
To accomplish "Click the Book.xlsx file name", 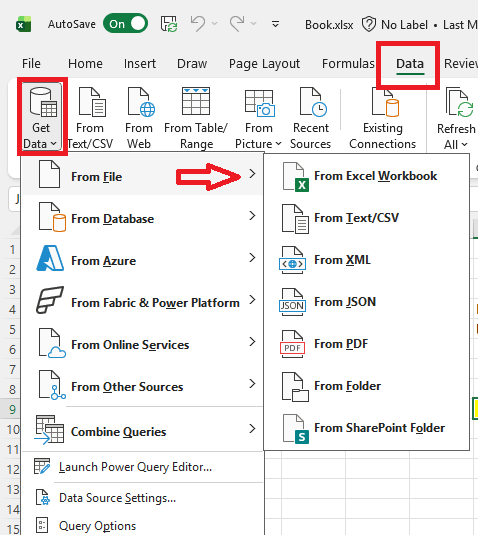I will tap(329, 25).
